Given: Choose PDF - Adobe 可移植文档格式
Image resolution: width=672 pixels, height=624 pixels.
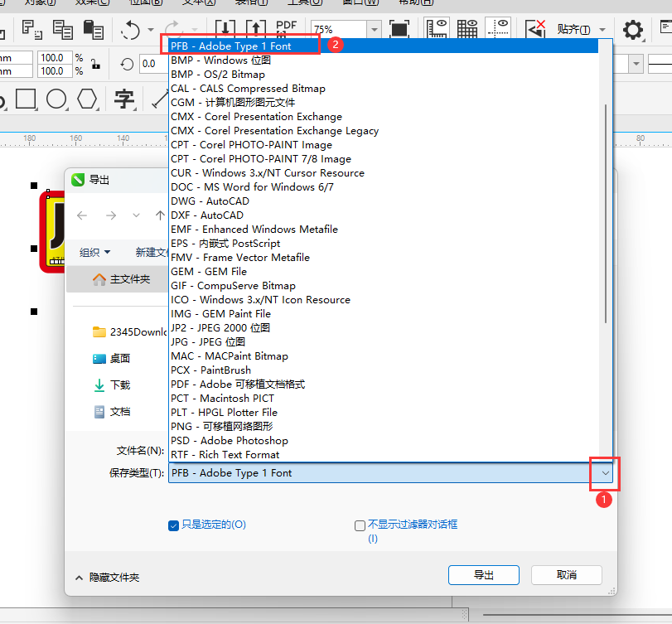Looking at the screenshot, I should tap(384, 385).
